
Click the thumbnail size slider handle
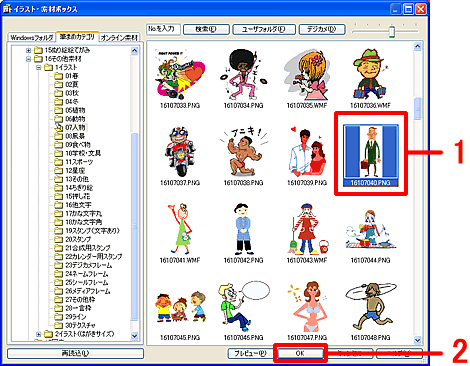(x=392, y=32)
